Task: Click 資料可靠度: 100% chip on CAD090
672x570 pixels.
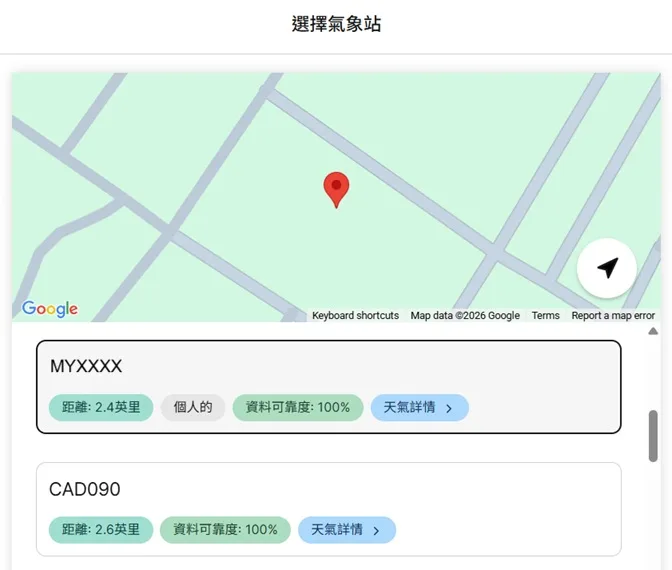Action: pyautogui.click(x=225, y=530)
